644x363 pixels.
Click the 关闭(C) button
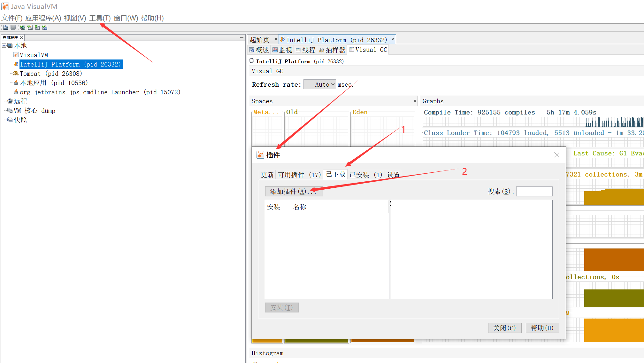click(x=504, y=328)
